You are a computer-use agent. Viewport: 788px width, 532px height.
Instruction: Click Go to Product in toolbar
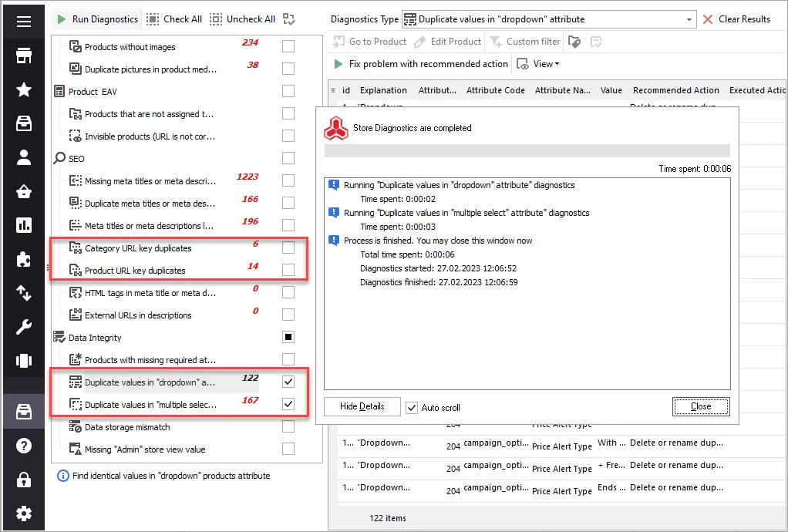[x=369, y=42]
